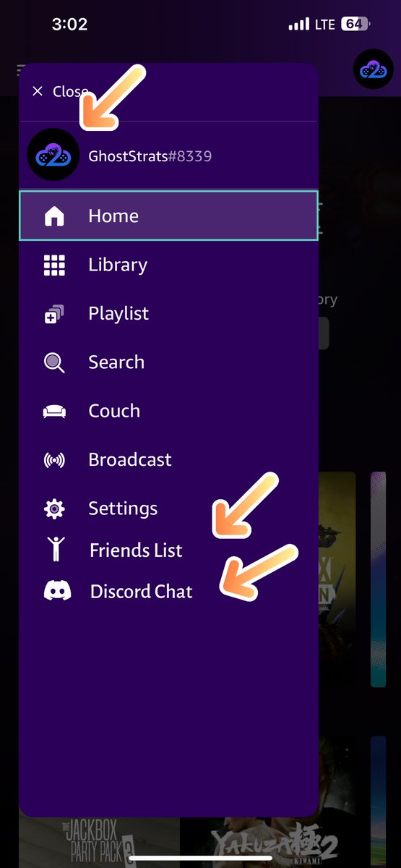
Task: Tap the battery indicator in the status bar
Action: click(356, 25)
